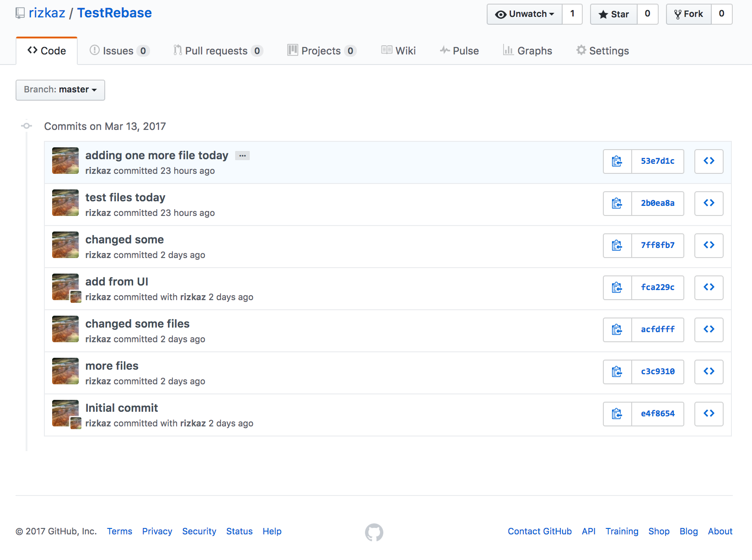The image size is (752, 560).
Task: Browse repository at 'test files today' commit
Action: pos(709,204)
